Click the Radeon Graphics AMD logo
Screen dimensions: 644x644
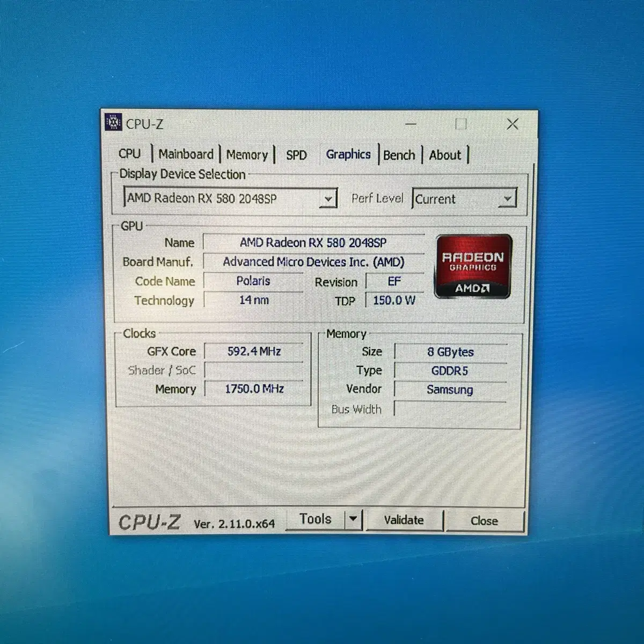(x=473, y=266)
